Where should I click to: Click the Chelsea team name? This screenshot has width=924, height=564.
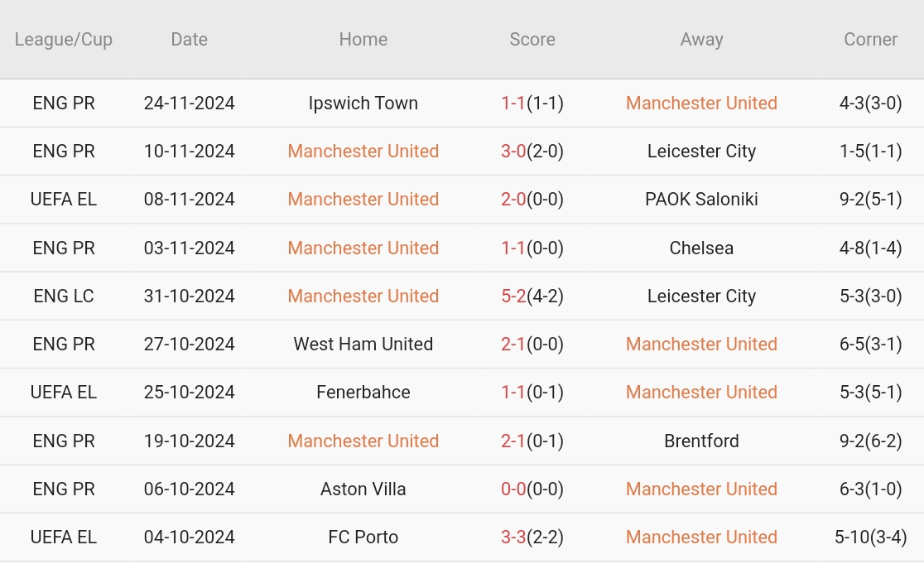tap(701, 248)
